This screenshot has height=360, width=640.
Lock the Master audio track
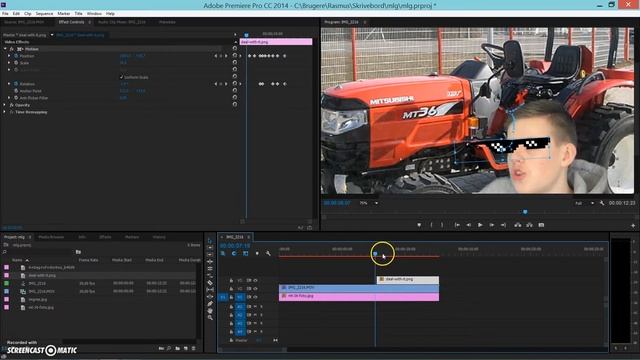(x=231, y=340)
